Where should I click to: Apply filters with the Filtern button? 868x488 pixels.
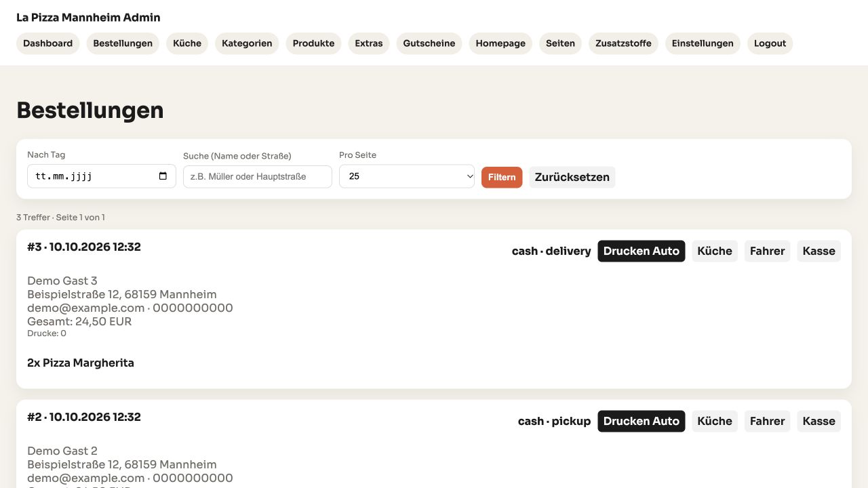click(502, 177)
